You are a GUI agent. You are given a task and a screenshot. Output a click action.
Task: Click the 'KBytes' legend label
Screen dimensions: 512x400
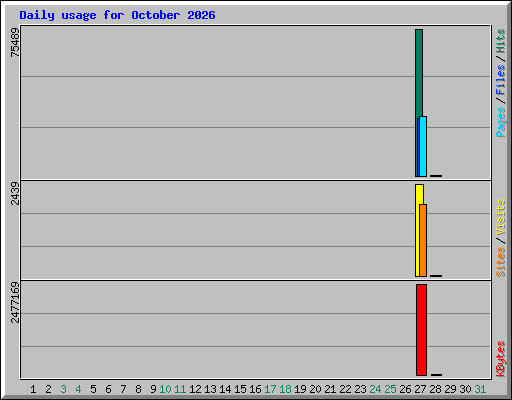tap(501, 359)
